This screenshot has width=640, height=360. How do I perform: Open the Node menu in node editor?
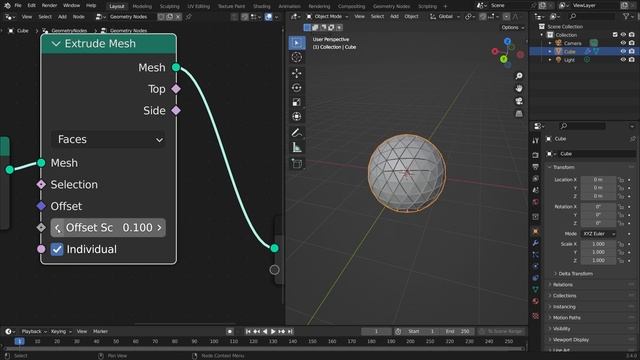pyautogui.click(x=78, y=17)
